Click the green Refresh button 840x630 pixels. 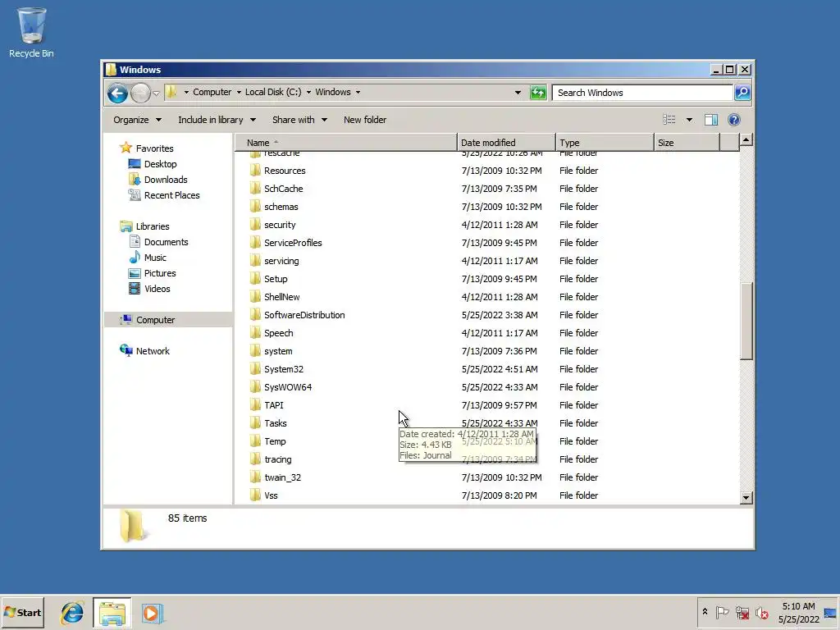tap(538, 93)
